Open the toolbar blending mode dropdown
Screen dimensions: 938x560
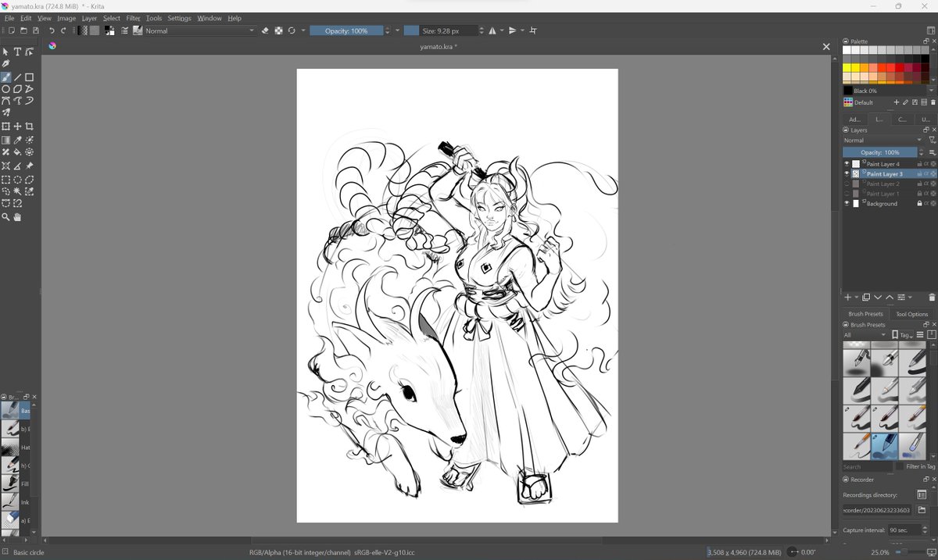[200, 30]
